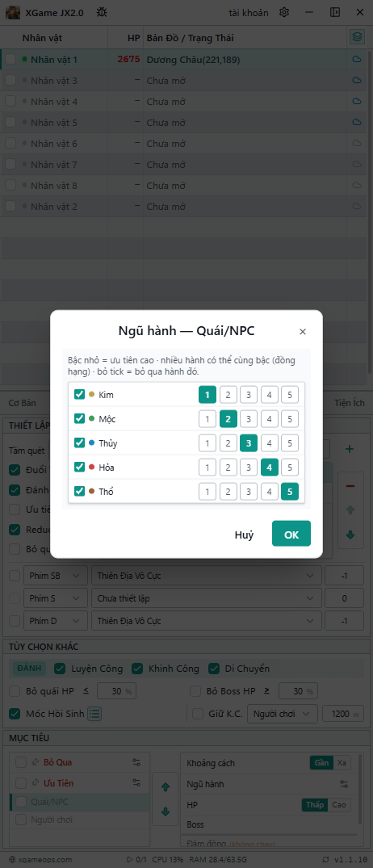Select Cao HP toggle option
Viewport: 373px width, 868px height.
point(339,804)
